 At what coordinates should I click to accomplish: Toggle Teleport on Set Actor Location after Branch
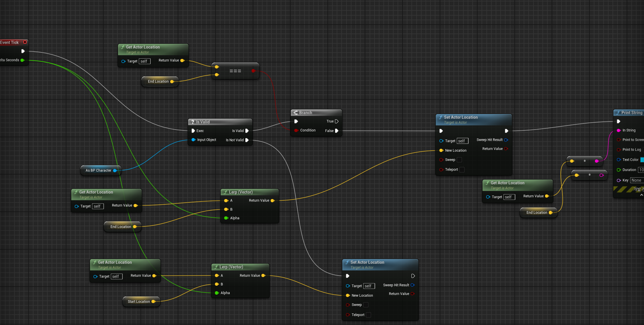(462, 170)
